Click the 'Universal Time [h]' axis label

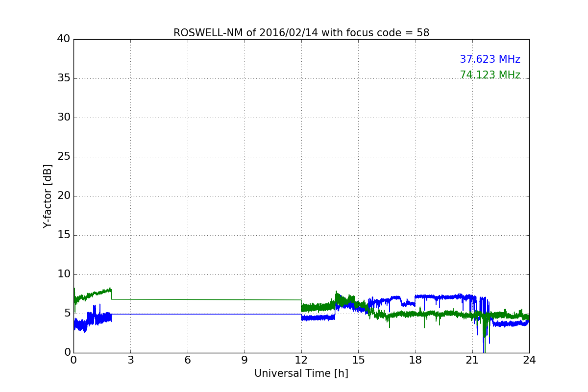[301, 373]
